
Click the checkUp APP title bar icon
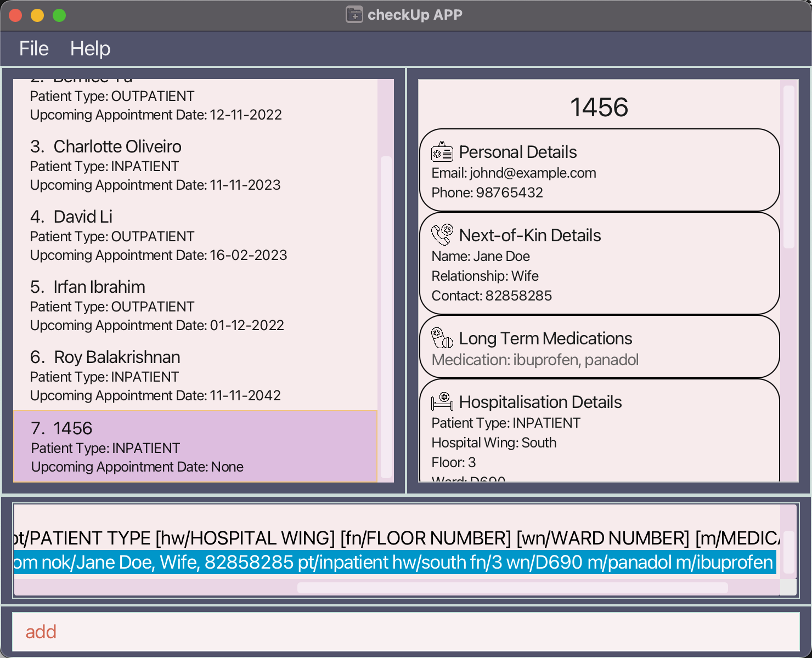click(x=354, y=14)
